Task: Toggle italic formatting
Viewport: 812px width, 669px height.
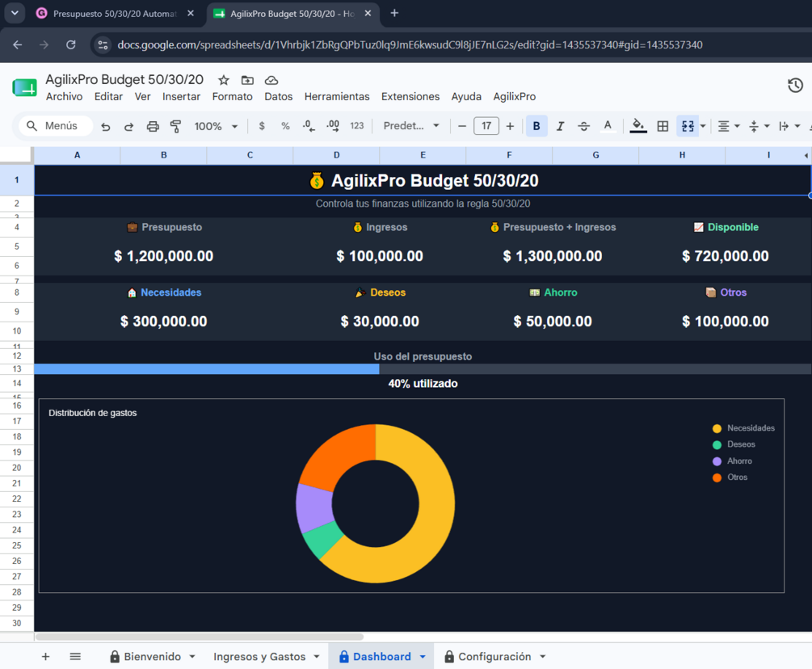Action: 561,126
